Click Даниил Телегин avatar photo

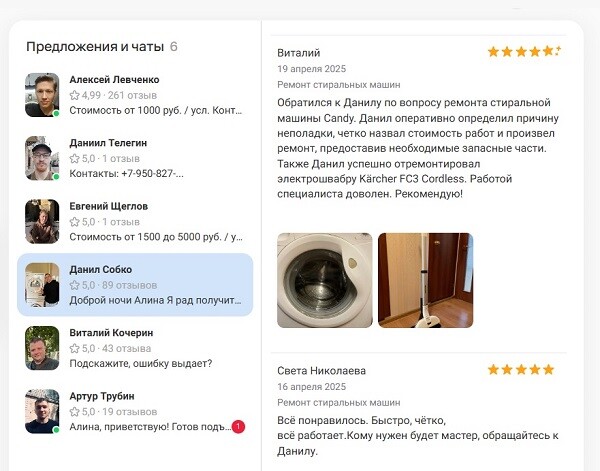point(42,158)
